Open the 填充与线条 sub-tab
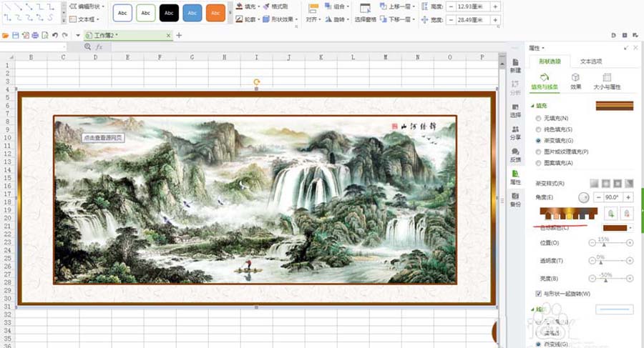The height and width of the screenshot is (348, 644). tap(545, 81)
